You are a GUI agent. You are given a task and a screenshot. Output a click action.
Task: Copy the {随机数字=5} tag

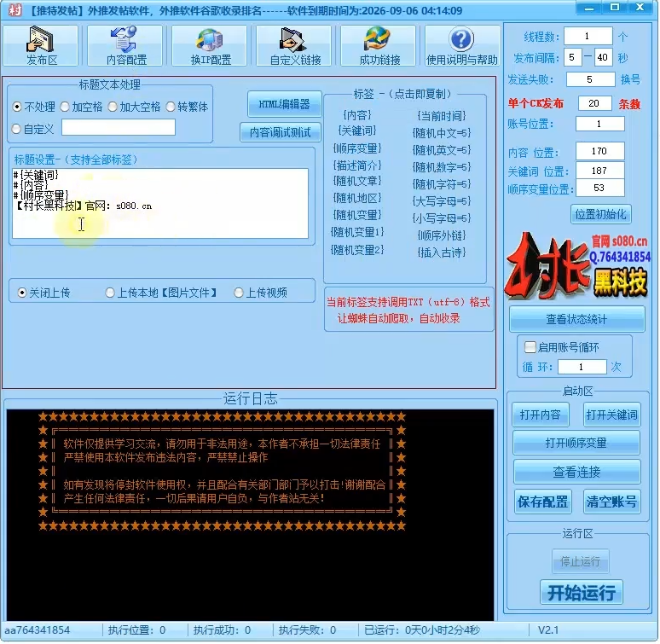[442, 167]
